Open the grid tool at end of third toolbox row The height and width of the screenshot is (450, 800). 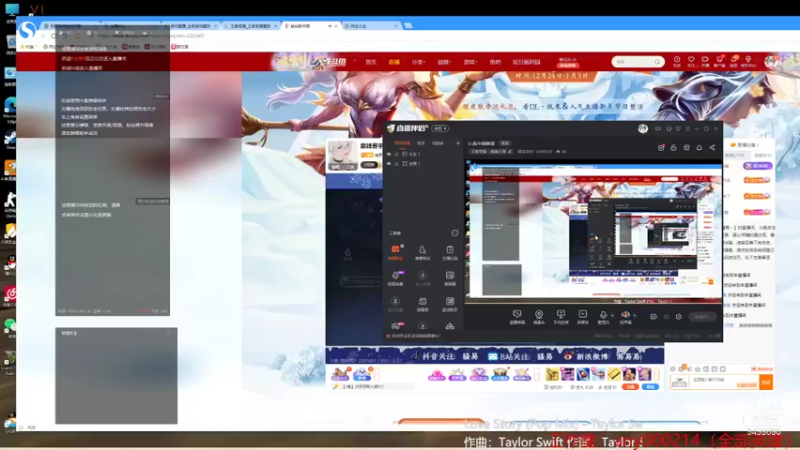(450, 304)
